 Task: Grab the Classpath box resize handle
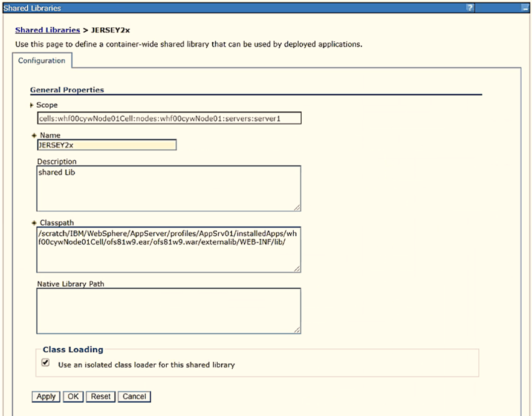[x=297, y=268]
